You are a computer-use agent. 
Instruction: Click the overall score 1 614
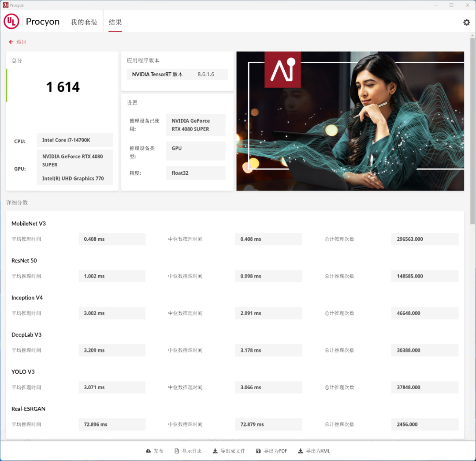point(63,87)
